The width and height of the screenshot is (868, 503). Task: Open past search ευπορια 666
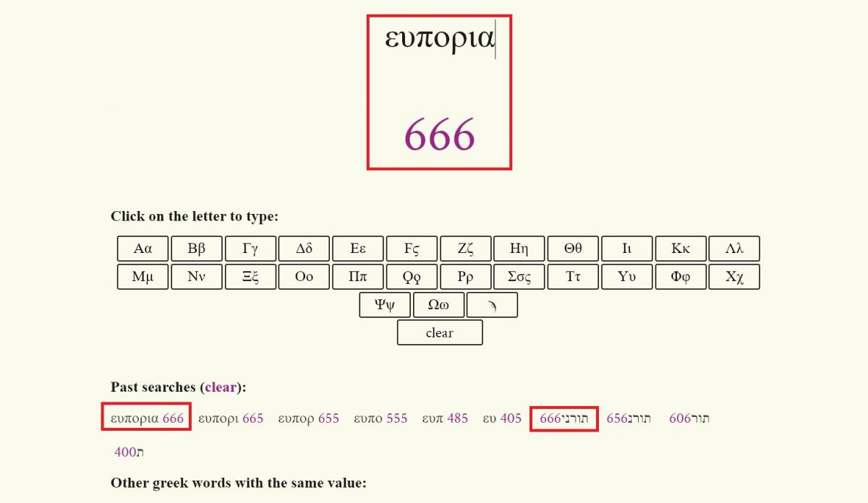[x=147, y=418]
